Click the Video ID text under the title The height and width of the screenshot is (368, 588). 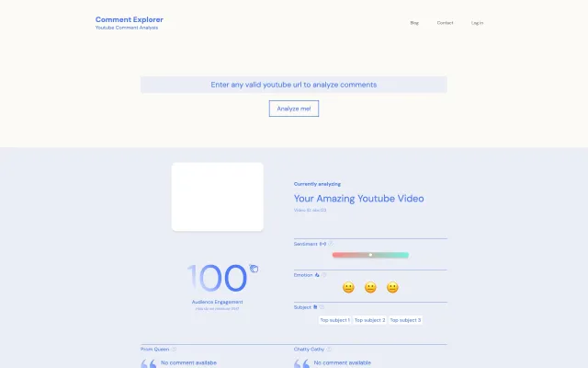pyautogui.click(x=310, y=210)
